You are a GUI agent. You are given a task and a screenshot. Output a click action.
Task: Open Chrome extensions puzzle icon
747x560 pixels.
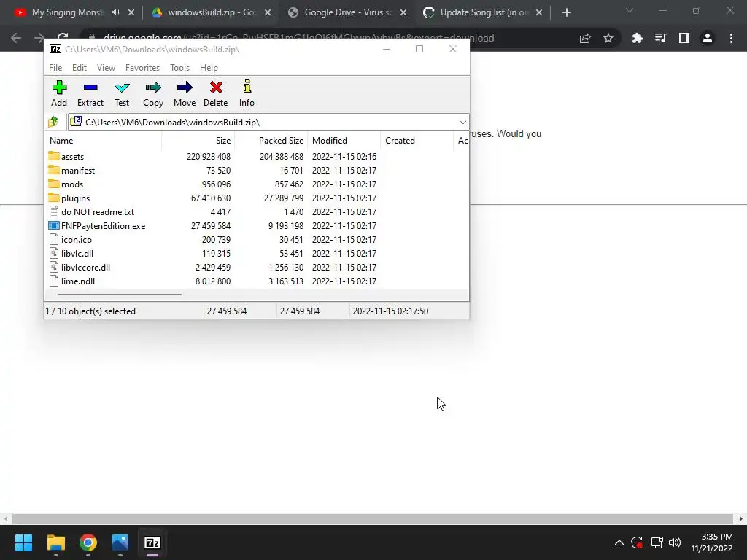click(x=637, y=38)
